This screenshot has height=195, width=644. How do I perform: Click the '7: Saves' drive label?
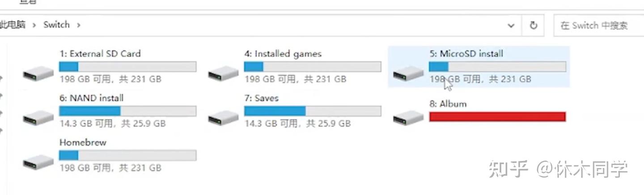click(x=261, y=98)
